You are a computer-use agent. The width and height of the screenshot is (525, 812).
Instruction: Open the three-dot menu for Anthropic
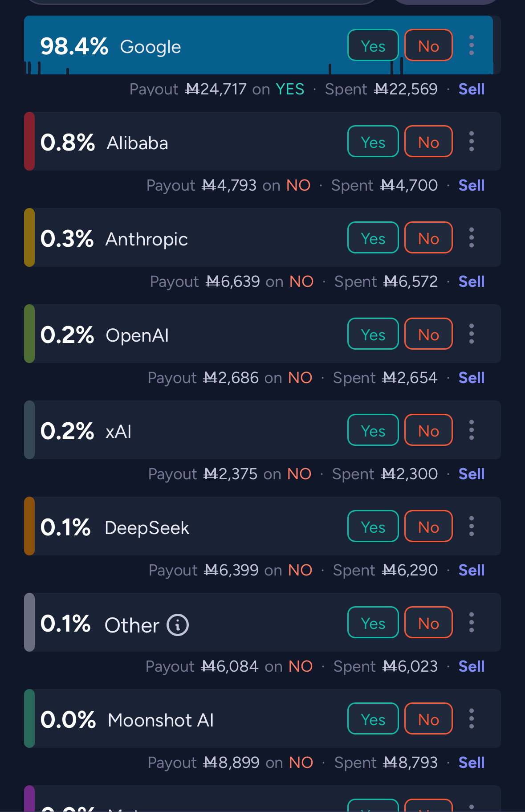tap(471, 238)
